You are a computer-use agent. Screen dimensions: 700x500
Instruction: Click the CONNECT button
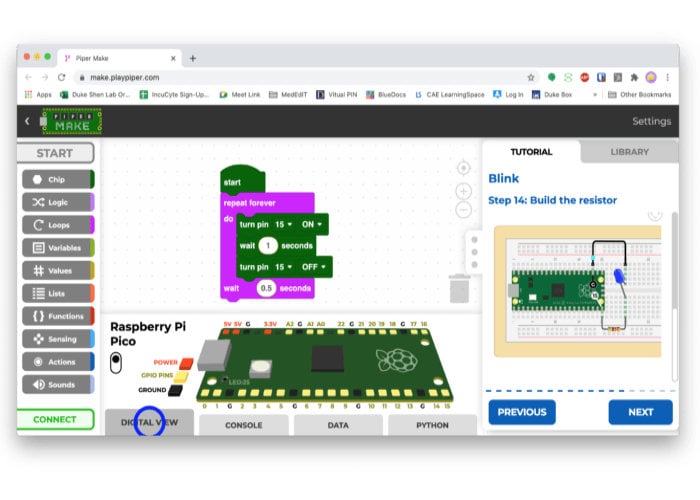[x=55, y=419]
